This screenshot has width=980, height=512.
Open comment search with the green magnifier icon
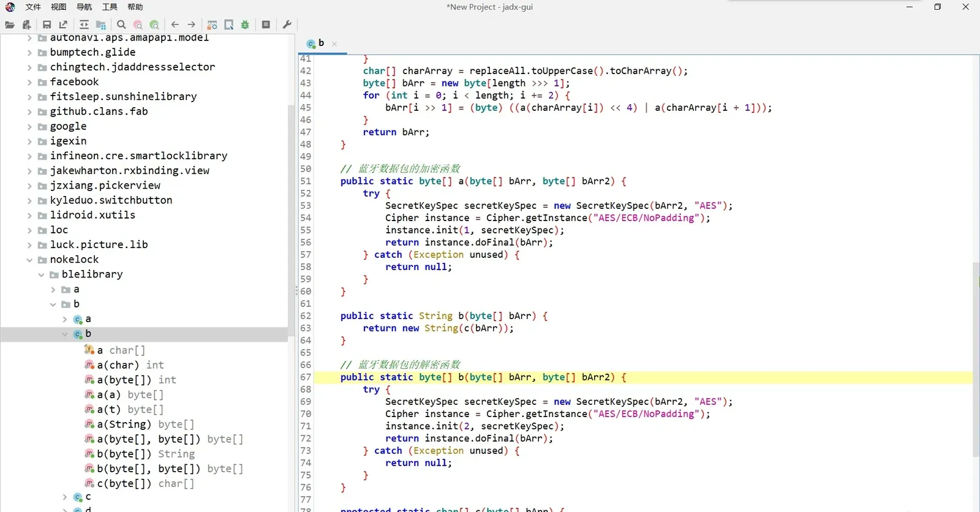coord(154,25)
